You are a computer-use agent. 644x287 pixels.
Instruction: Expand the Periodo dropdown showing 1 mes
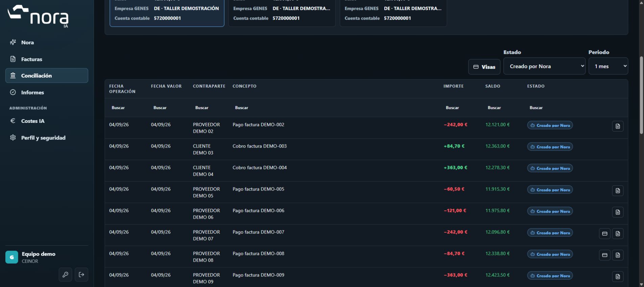tap(608, 66)
